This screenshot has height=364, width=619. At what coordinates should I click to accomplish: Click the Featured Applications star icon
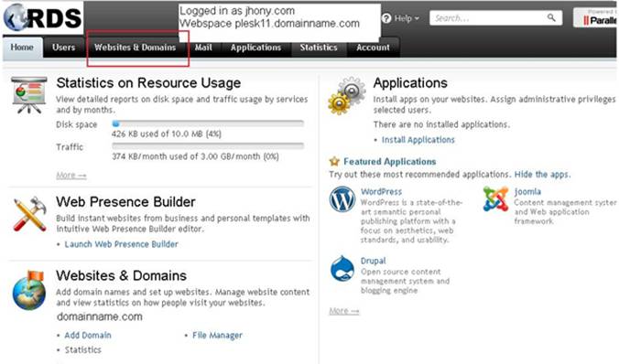tap(334, 161)
